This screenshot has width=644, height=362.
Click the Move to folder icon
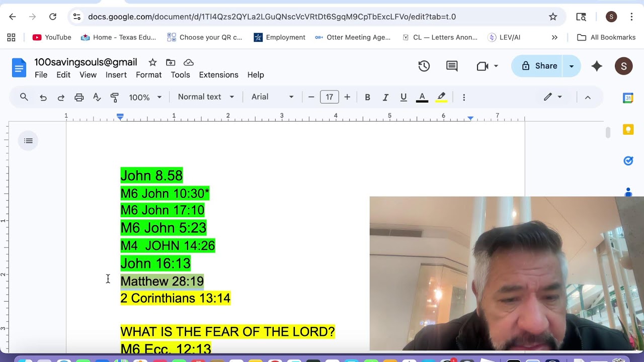tap(171, 62)
